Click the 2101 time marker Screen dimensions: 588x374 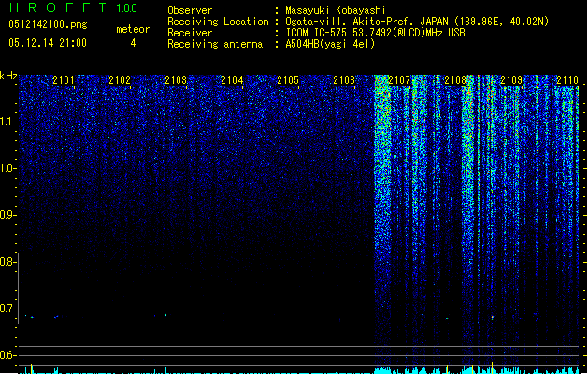[x=64, y=79]
